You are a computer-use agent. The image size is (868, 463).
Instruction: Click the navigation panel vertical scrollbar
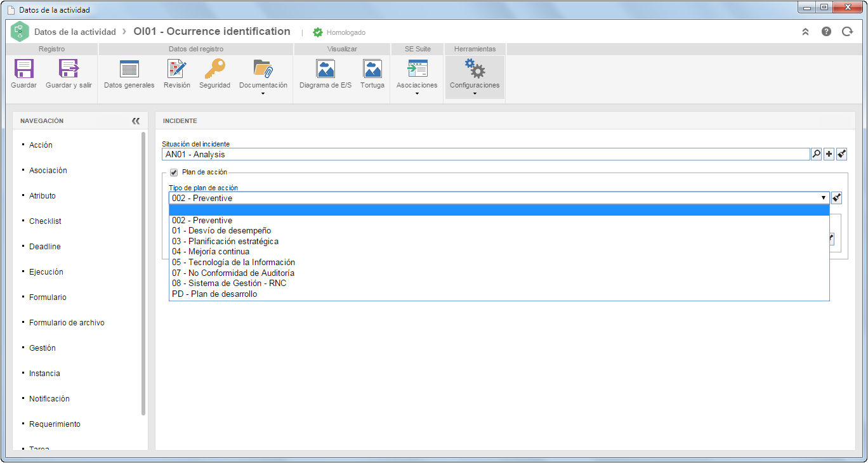coord(143,273)
